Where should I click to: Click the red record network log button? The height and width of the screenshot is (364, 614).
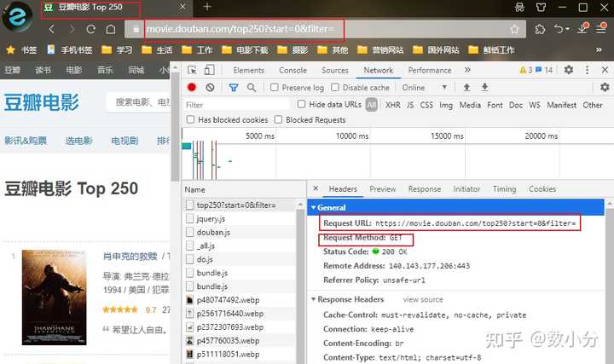[192, 87]
